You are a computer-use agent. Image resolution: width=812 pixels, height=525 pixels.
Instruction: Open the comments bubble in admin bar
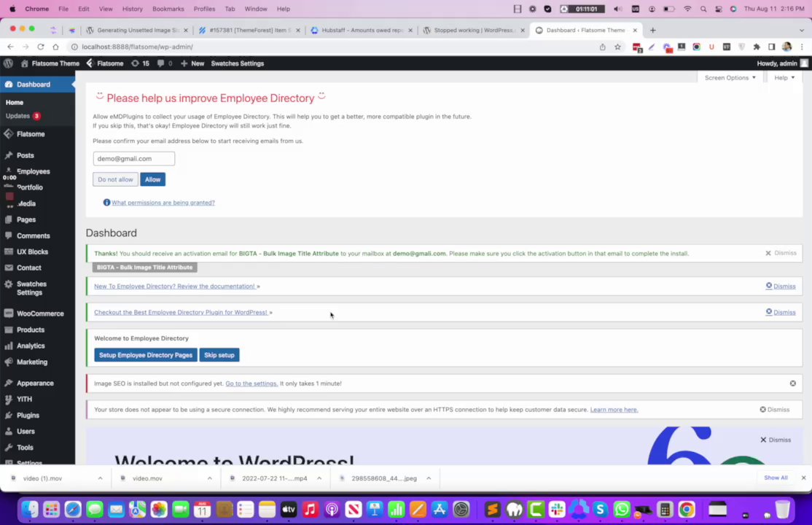165,63
